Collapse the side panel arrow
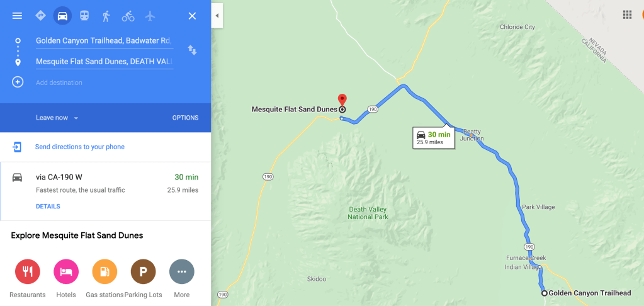 pyautogui.click(x=217, y=16)
